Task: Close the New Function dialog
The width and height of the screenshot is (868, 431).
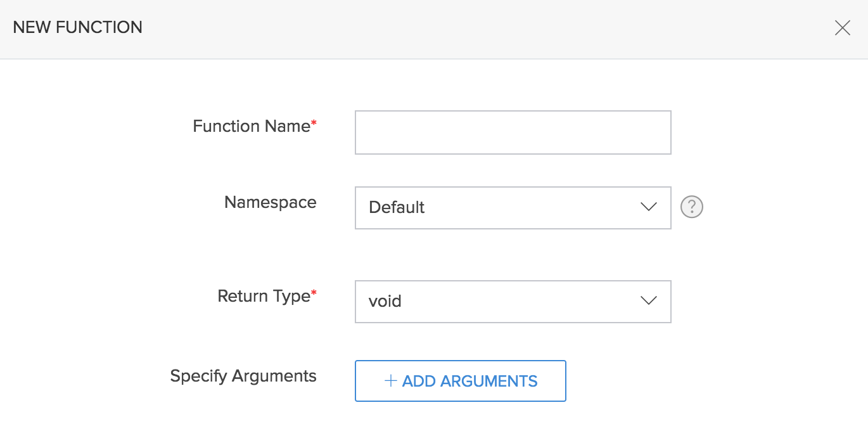Action: point(842,28)
